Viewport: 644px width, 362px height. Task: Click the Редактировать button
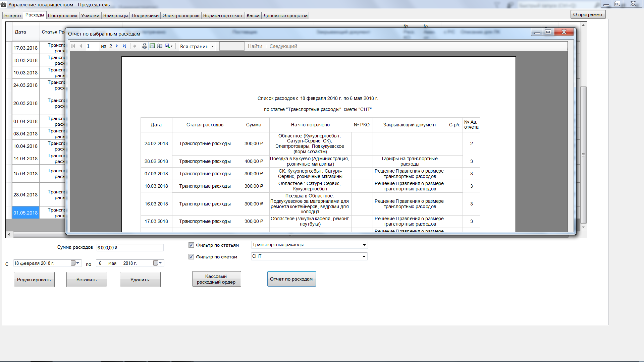click(x=34, y=280)
